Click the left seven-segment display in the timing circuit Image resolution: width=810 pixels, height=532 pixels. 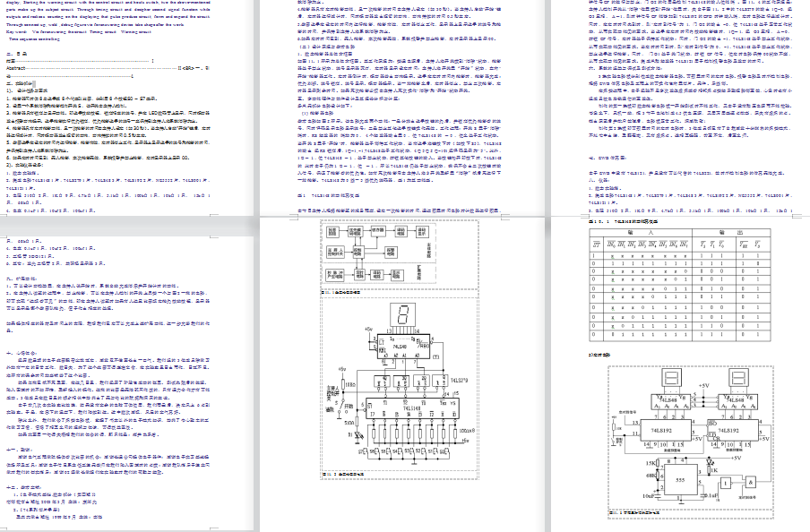click(671, 378)
